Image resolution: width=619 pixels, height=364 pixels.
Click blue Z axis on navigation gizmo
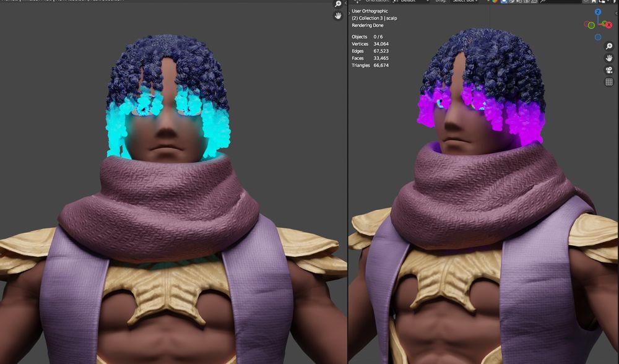[598, 12]
